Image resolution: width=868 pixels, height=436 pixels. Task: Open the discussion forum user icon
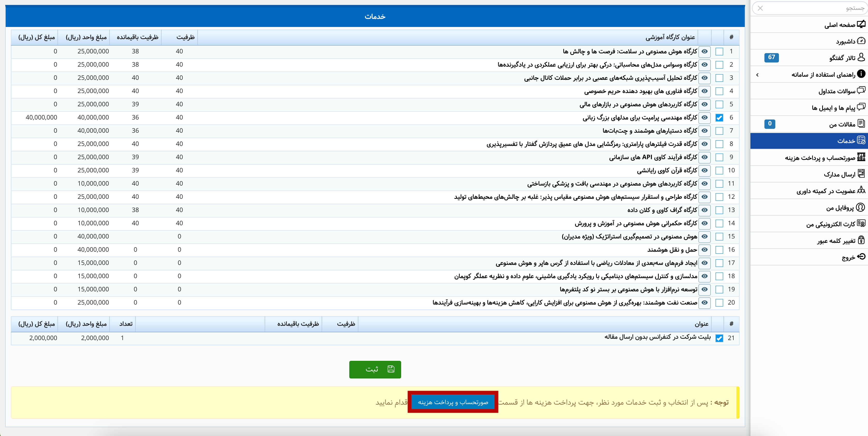coord(861,57)
